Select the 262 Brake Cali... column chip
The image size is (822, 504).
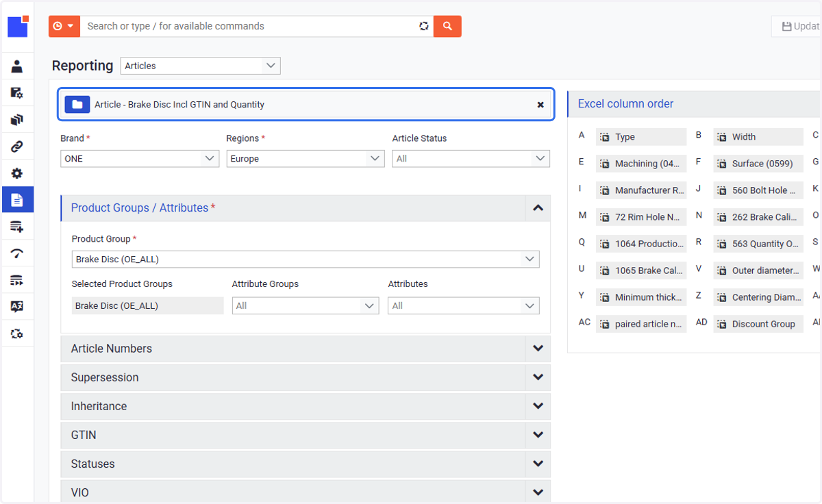(758, 217)
